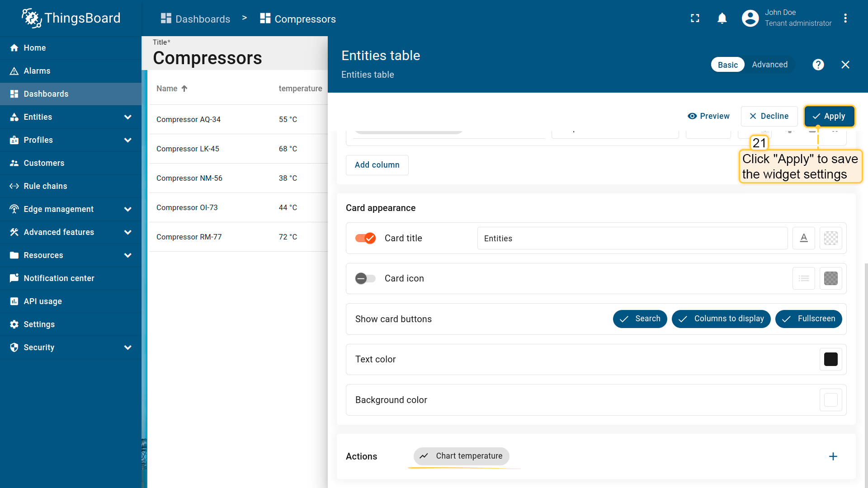
Task: Click Apply to save widget settings
Action: tap(829, 116)
